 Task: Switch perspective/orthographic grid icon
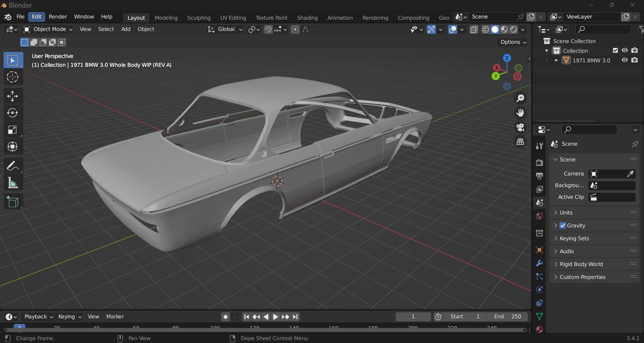(520, 142)
